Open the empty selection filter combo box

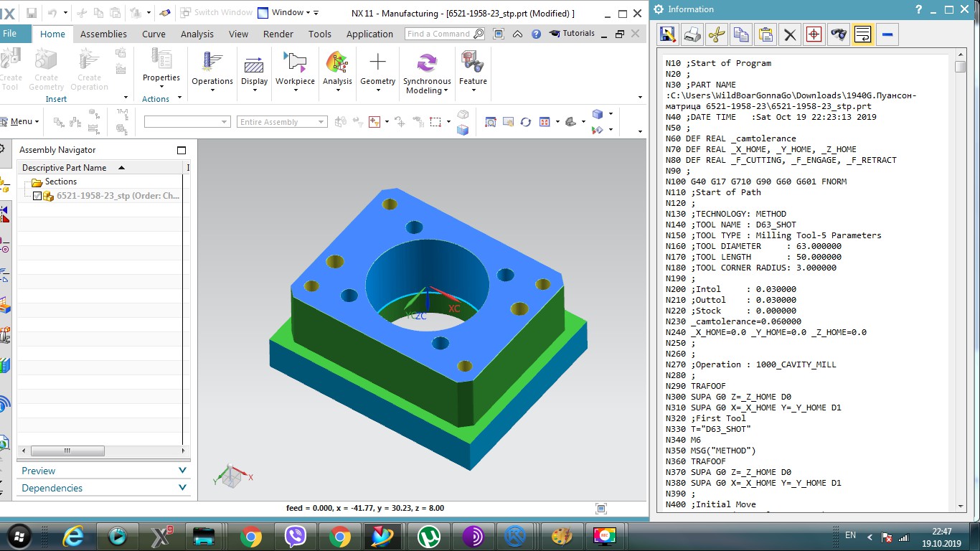(187, 122)
